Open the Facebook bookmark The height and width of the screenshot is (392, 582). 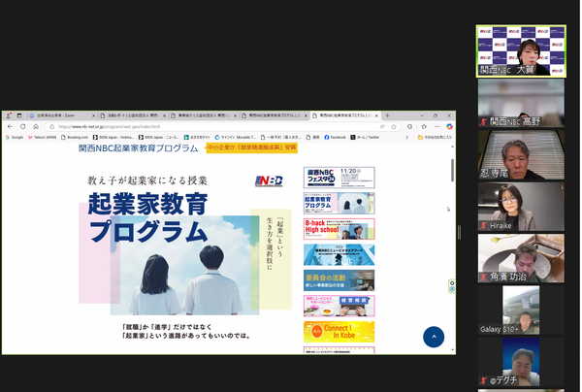pos(335,138)
